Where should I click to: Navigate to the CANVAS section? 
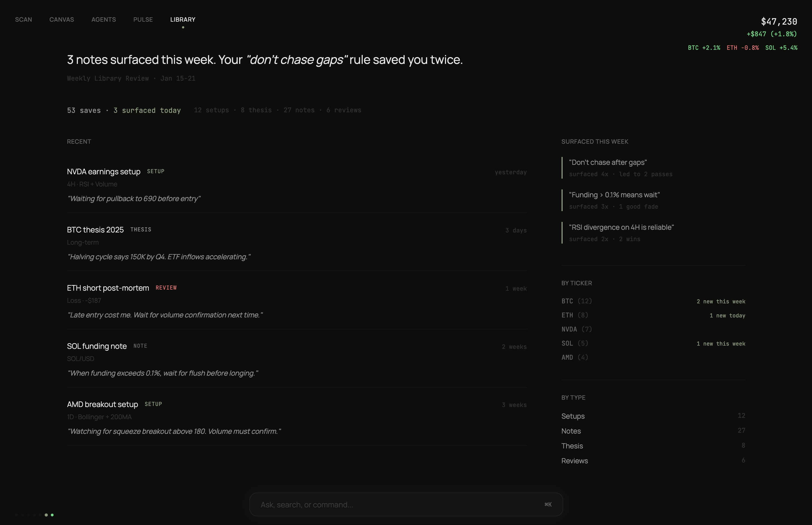(62, 19)
